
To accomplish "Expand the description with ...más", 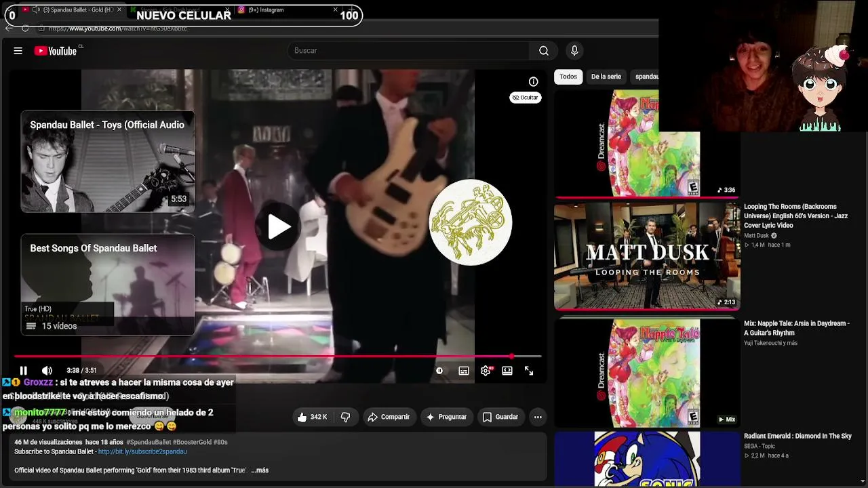I will coord(260,470).
